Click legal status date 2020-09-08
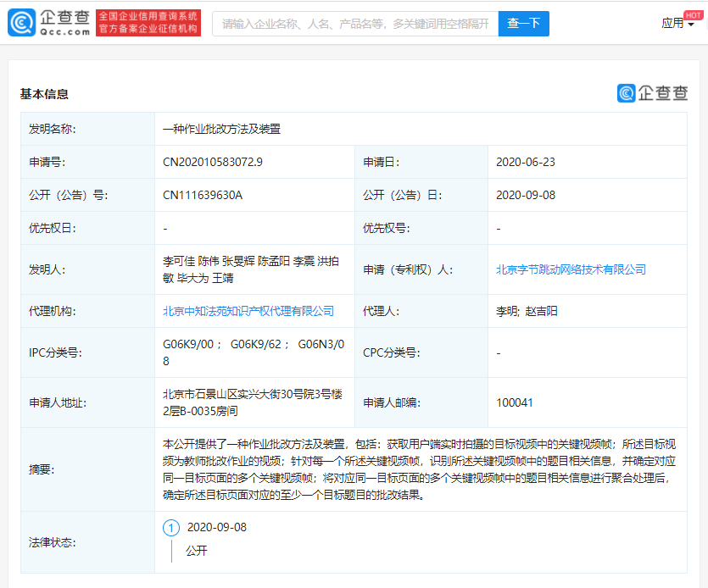The image size is (708, 588). tap(217, 527)
